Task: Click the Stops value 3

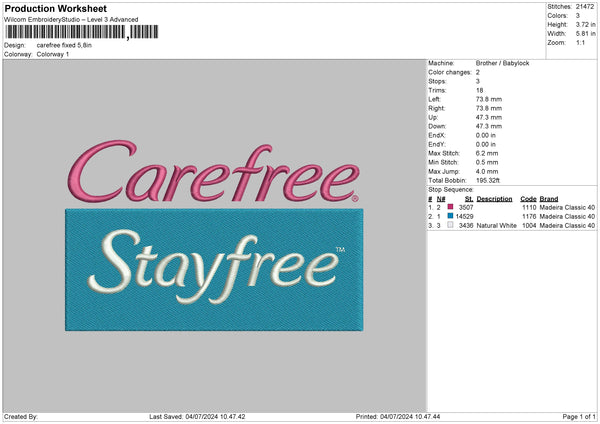Action: click(478, 82)
